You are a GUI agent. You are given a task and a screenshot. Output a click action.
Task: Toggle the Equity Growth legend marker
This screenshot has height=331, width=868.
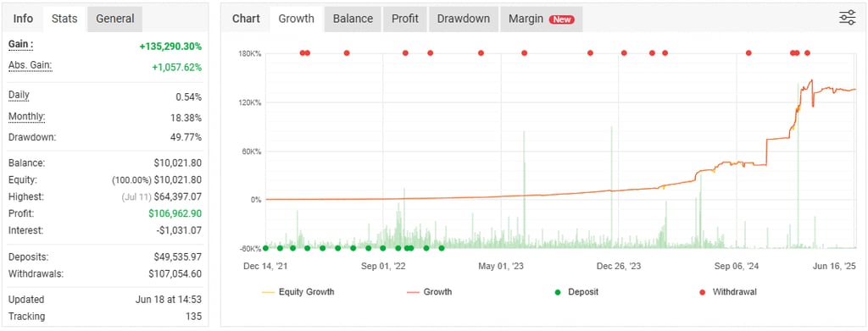pyautogui.click(x=268, y=292)
